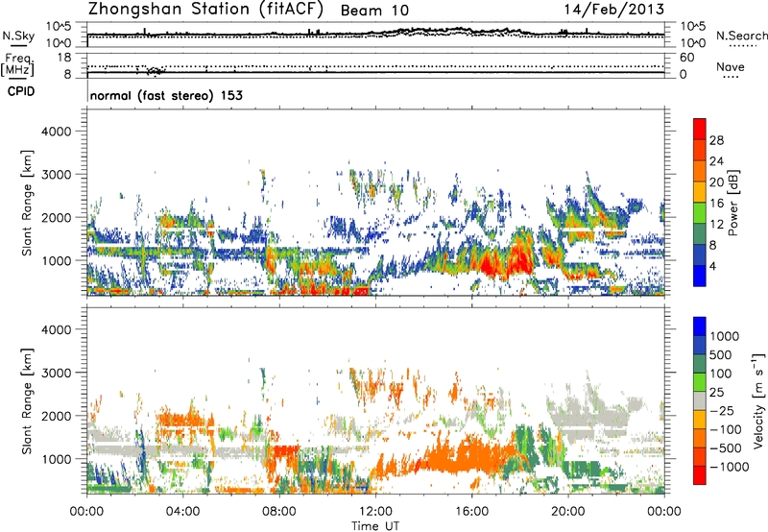Click the left '10^5' noise axis tick

(x=59, y=27)
